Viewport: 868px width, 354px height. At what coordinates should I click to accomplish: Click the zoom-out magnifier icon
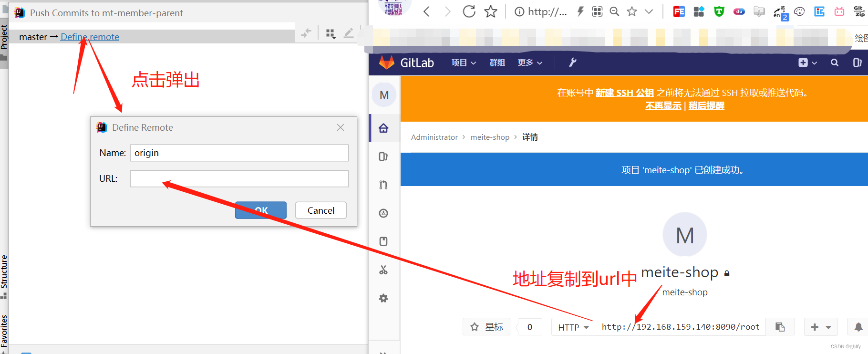pos(615,11)
